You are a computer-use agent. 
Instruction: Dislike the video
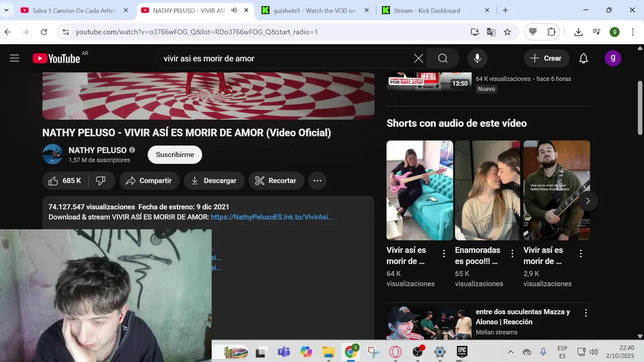(x=101, y=180)
